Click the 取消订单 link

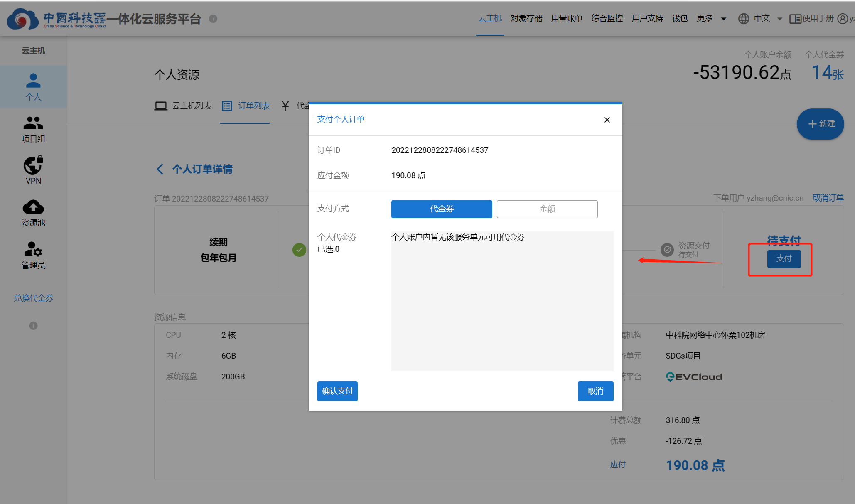tap(828, 198)
